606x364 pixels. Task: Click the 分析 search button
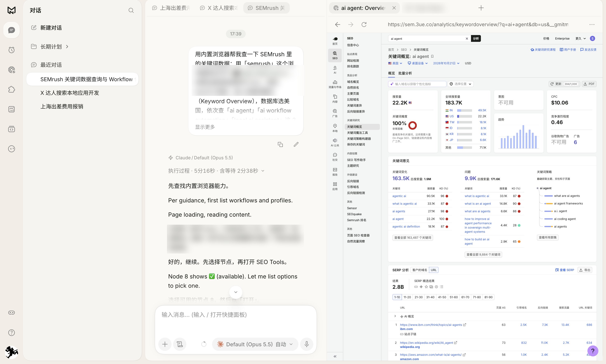click(476, 39)
